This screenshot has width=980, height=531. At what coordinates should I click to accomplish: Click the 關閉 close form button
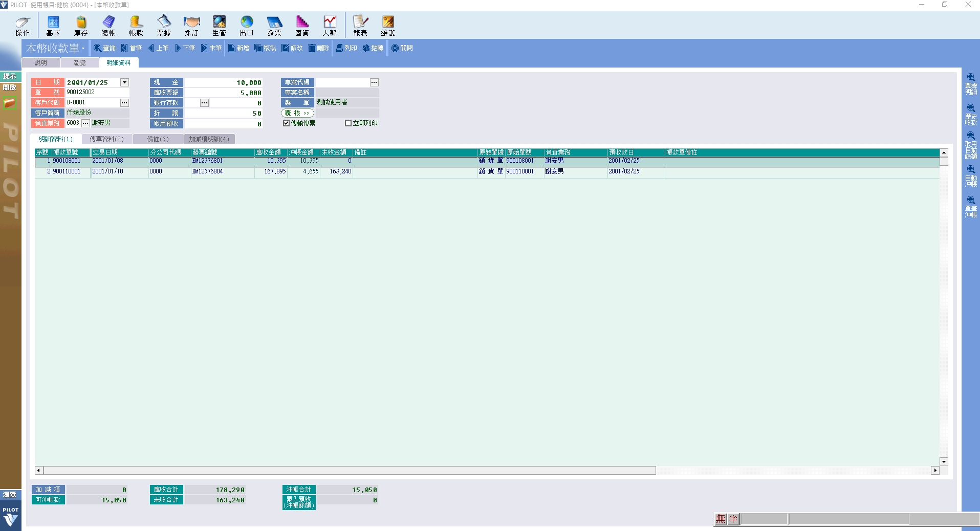402,48
